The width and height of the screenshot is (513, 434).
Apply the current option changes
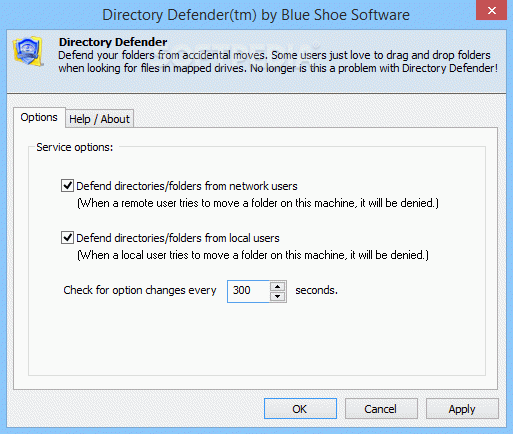(x=462, y=409)
